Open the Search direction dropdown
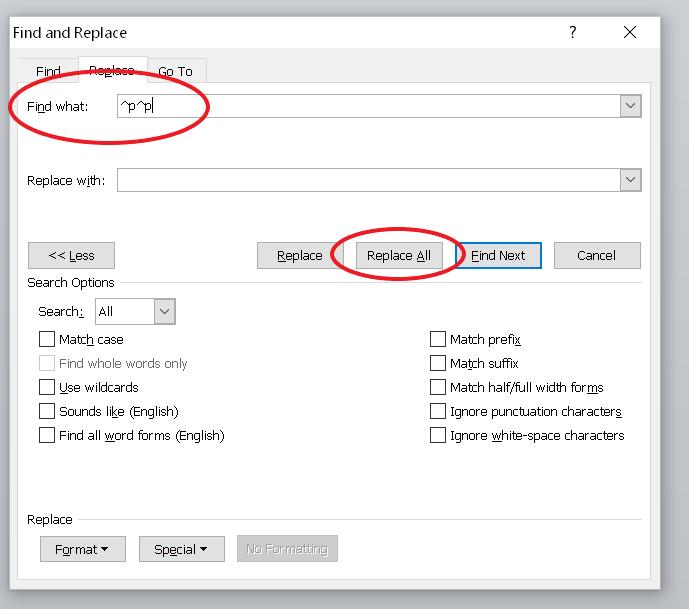 pyautogui.click(x=165, y=312)
